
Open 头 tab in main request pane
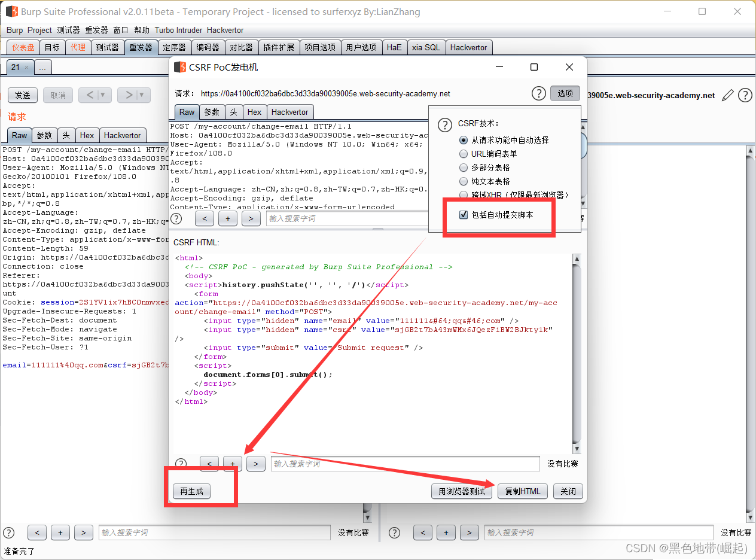pos(66,135)
